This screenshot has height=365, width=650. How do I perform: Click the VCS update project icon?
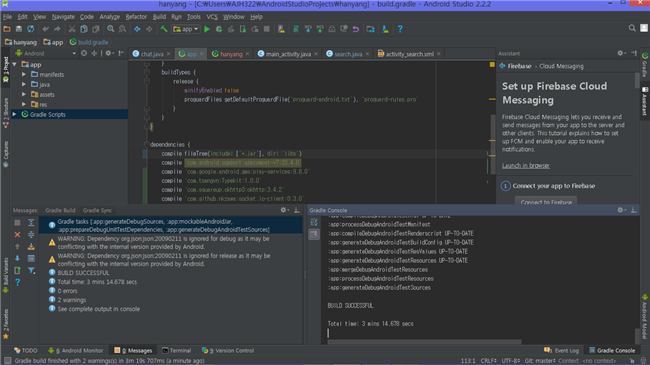308,29
